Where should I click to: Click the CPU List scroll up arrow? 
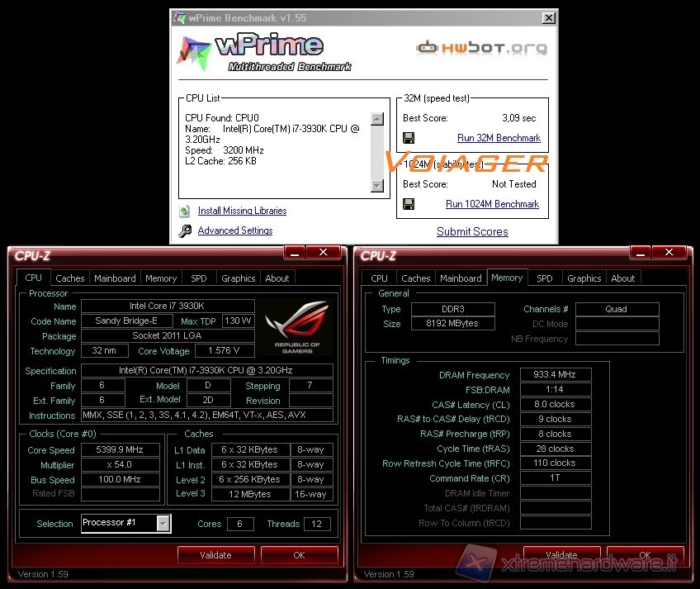pyautogui.click(x=377, y=119)
